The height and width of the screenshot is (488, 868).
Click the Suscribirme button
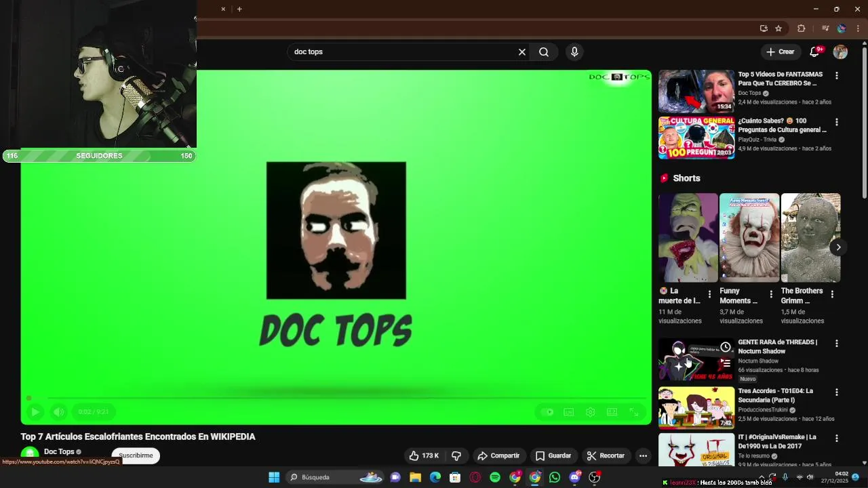pos(136,456)
